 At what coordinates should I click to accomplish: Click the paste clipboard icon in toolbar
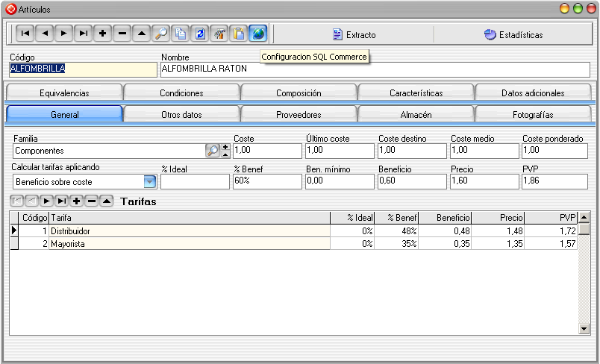click(238, 34)
